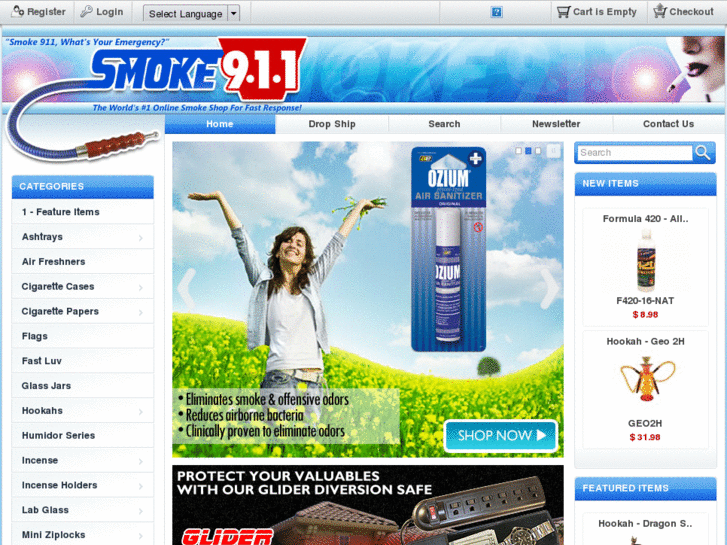The image size is (727, 545).
Task: Click the Hookah - Geo 2H title
Action: [x=645, y=341]
